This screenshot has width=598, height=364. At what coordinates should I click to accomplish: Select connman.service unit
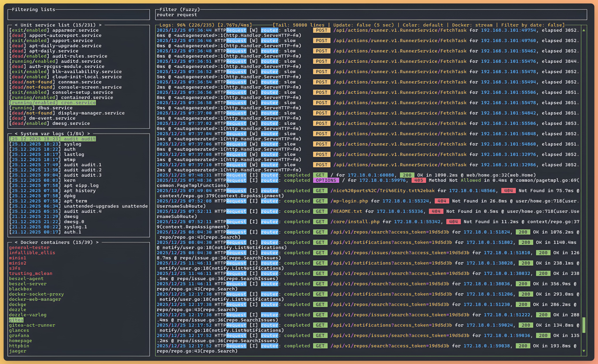[x=55, y=82]
